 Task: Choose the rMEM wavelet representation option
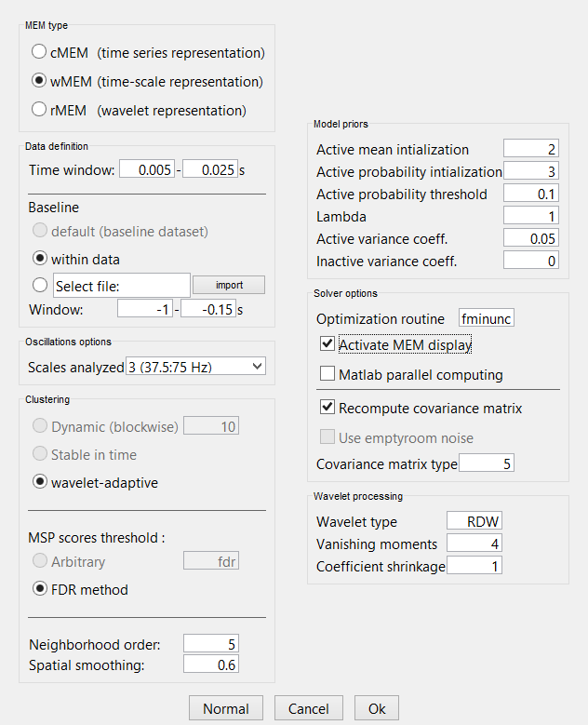pos(39,110)
